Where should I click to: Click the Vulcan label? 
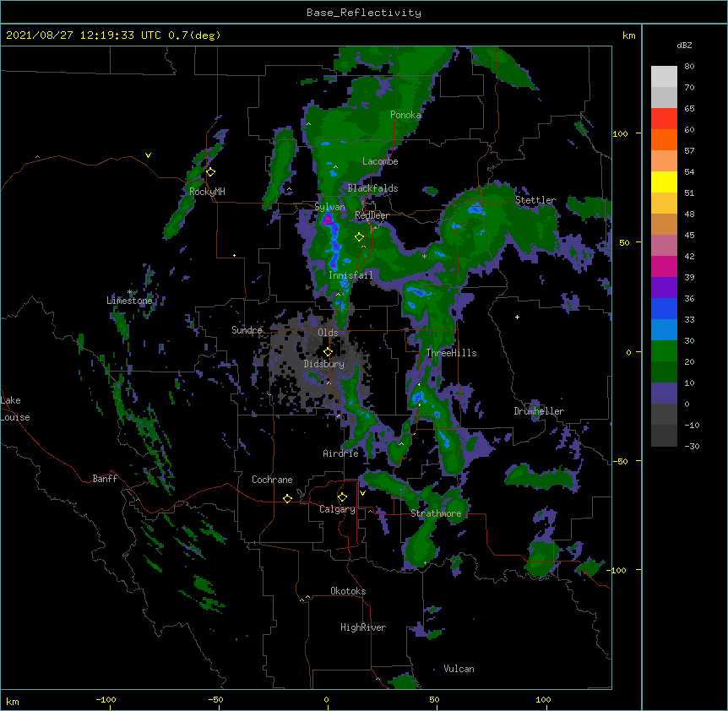point(459,669)
